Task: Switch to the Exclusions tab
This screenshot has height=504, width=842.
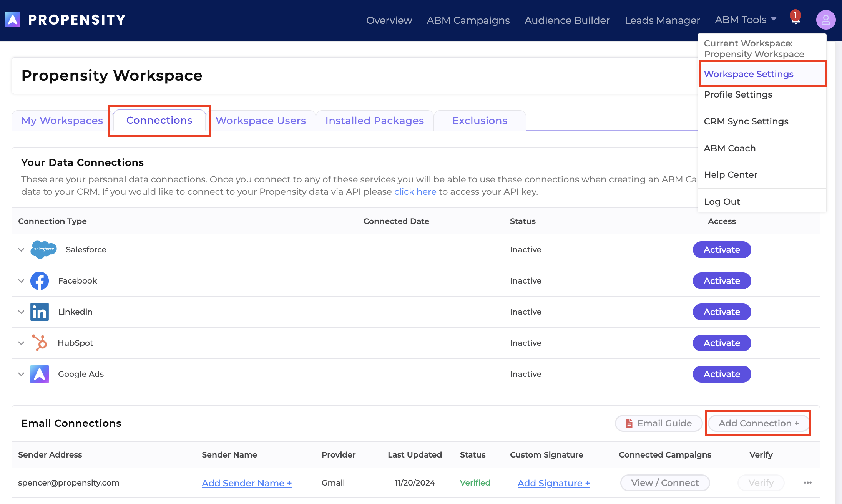Action: pyautogui.click(x=480, y=121)
